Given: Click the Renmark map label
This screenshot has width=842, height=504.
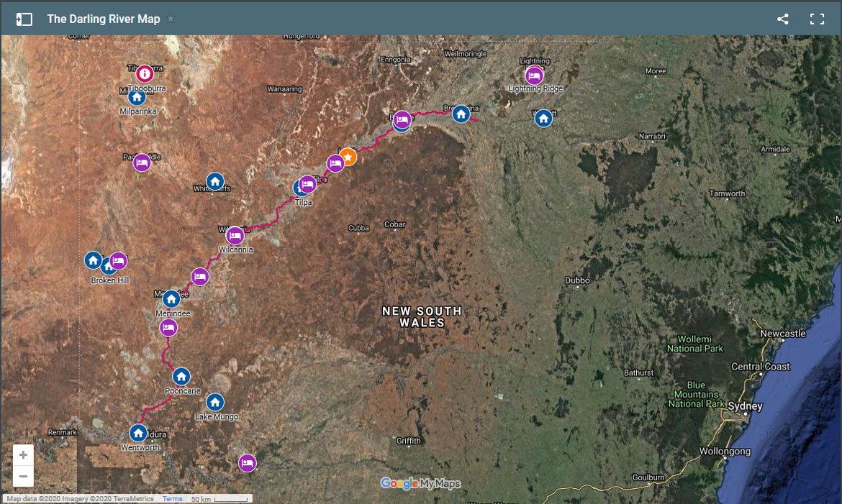Looking at the screenshot, I should 63,432.
